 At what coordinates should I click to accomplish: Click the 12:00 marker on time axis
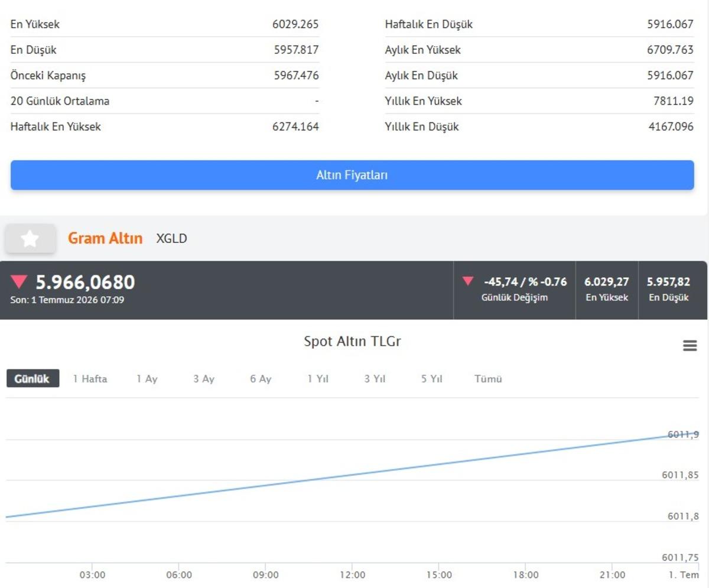[352, 575]
